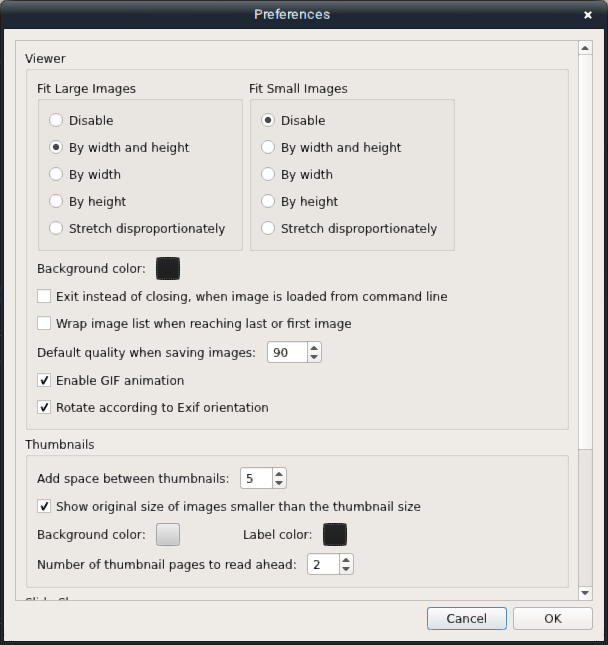
Task: Increase space between thumbnails
Action: (x=279, y=474)
